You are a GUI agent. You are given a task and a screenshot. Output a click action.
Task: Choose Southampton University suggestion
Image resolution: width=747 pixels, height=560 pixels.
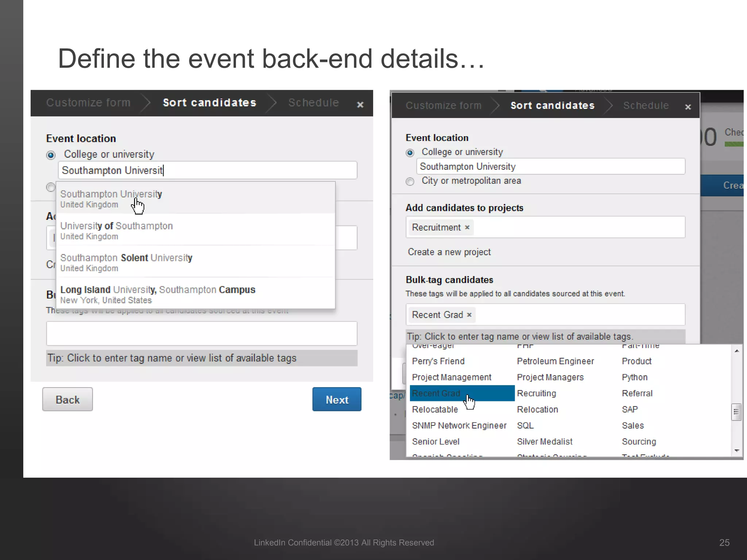pos(196,198)
